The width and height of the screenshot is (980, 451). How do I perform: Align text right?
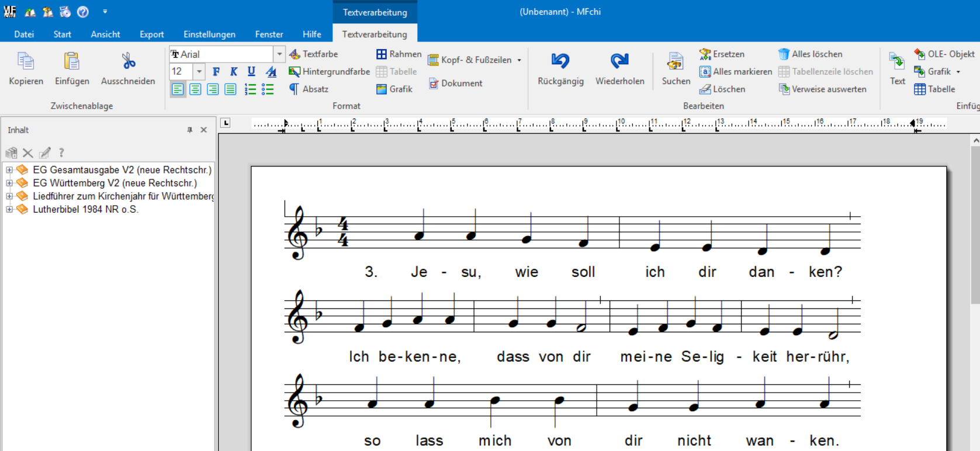213,89
